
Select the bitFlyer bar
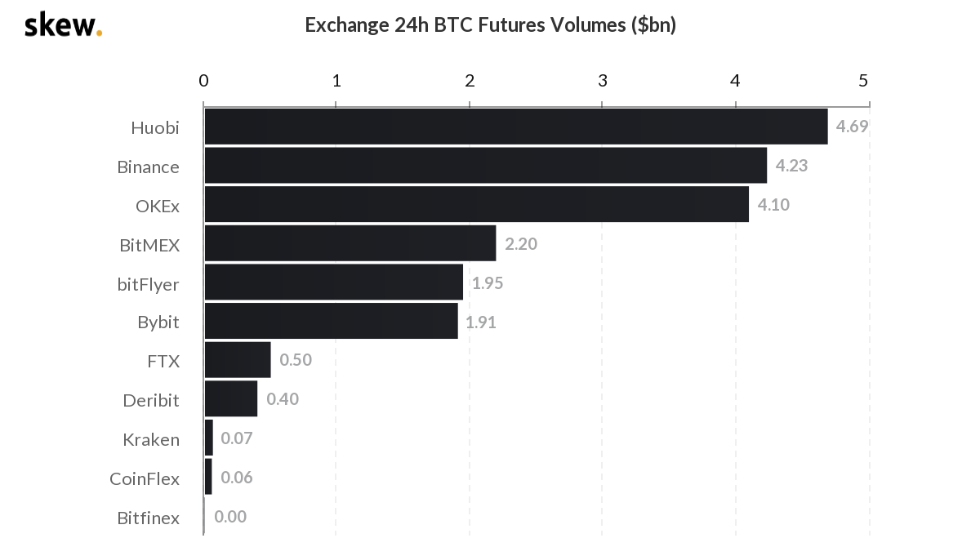click(x=333, y=282)
